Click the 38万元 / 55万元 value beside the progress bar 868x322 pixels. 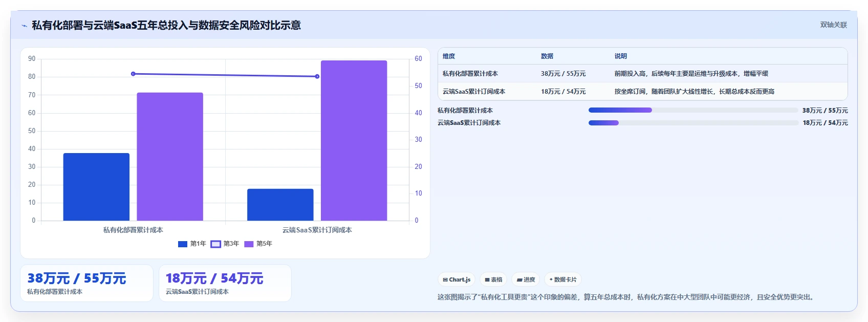tap(825, 111)
